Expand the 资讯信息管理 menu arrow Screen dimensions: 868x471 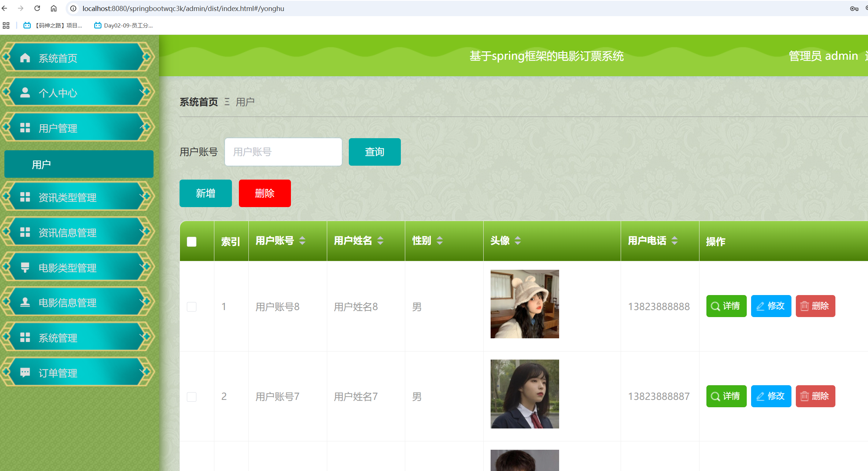tap(143, 232)
